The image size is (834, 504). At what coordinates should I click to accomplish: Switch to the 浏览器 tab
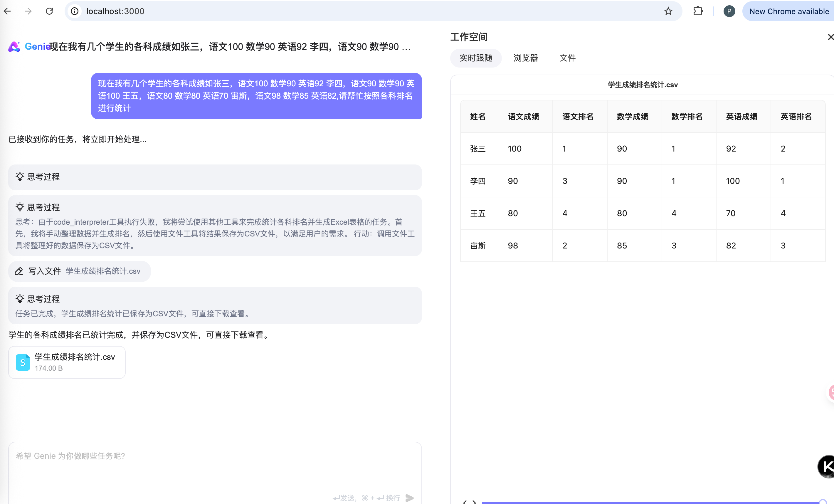click(526, 58)
